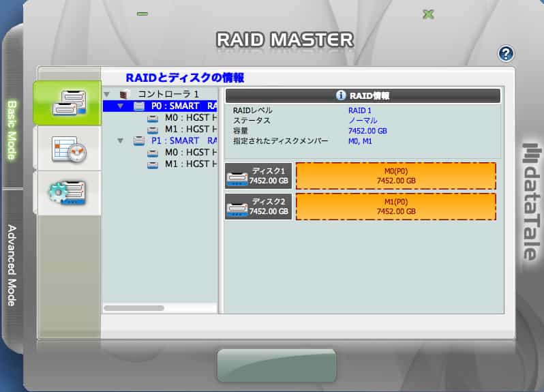Click the 7452.00 GB capacity value in RAID情報

[367, 131]
